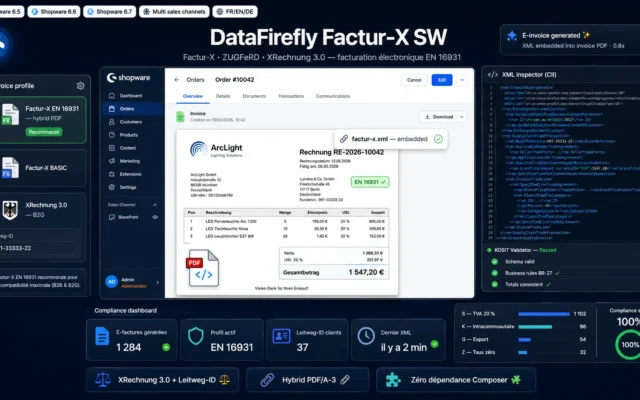Click the puzzle icon on Zéro dépendance chip
Viewport: 640px width, 400px height.
393,380
